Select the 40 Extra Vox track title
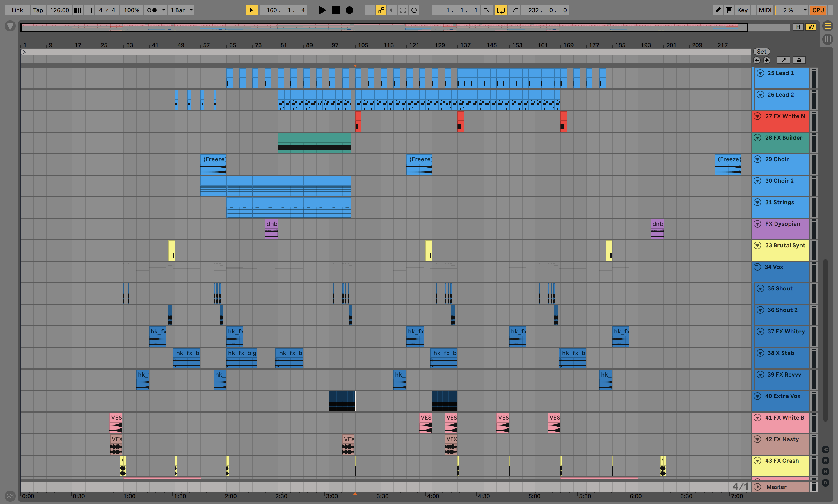The image size is (838, 504). coord(783,396)
